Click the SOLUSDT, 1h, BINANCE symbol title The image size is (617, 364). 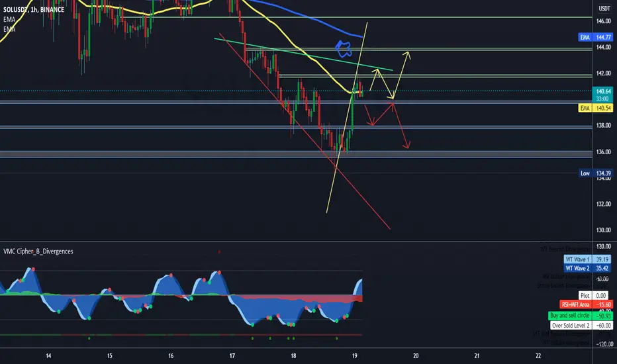pos(34,9)
